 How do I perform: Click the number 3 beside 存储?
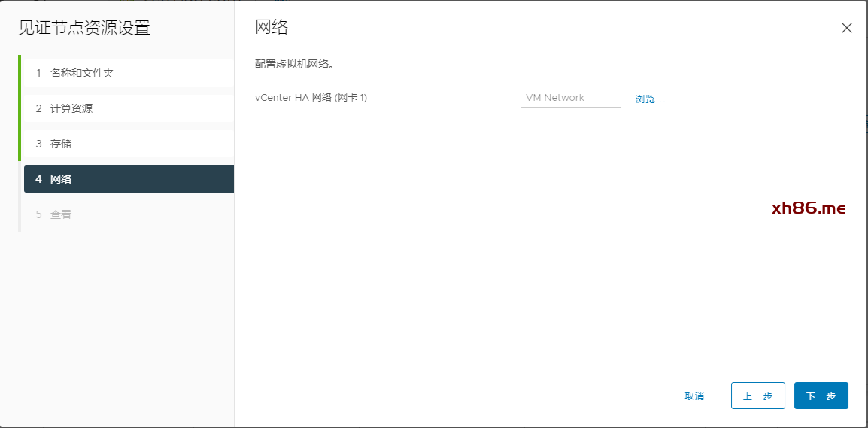point(38,144)
